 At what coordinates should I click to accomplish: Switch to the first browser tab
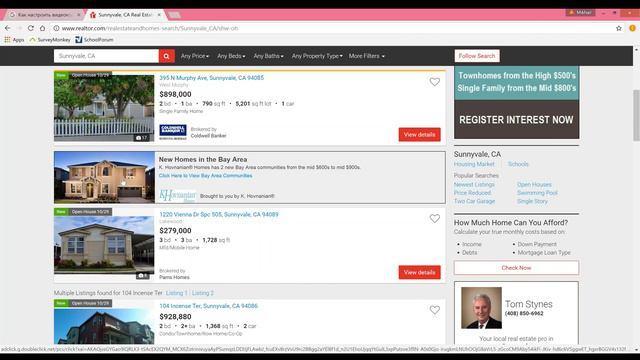(44, 15)
